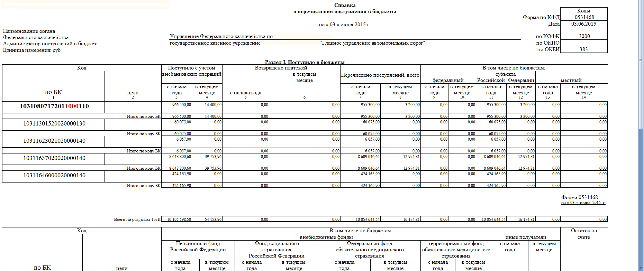Click the top date line "на « 03 » июня 2015 г." under the title

pyautogui.click(x=345, y=25)
